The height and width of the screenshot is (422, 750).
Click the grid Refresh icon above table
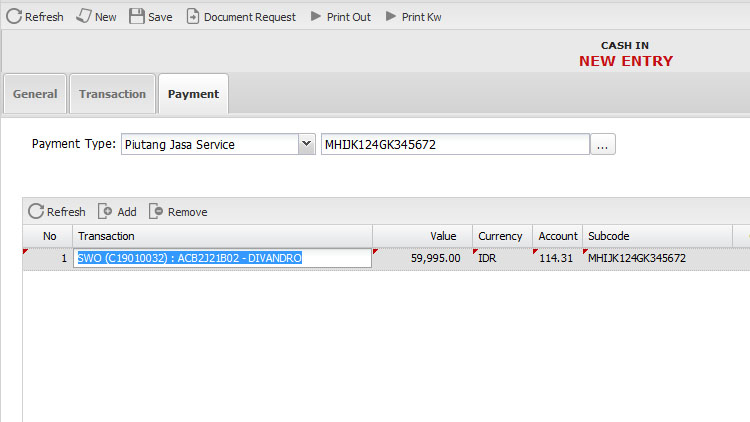point(36,211)
